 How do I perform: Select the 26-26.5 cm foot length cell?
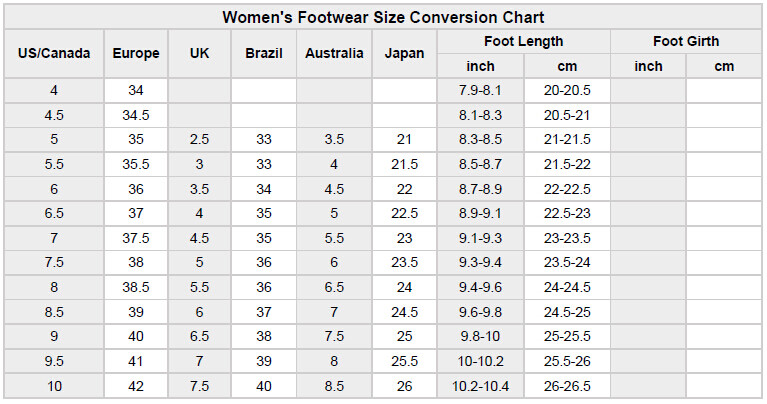click(567, 387)
